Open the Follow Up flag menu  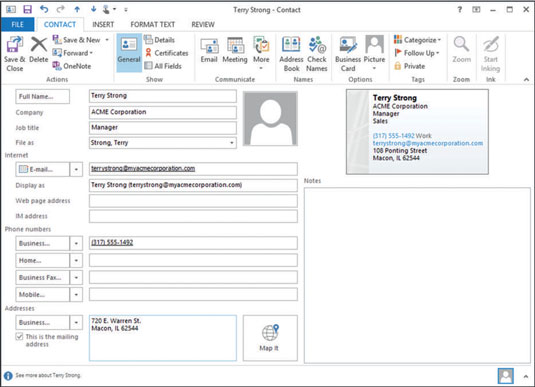point(417,53)
